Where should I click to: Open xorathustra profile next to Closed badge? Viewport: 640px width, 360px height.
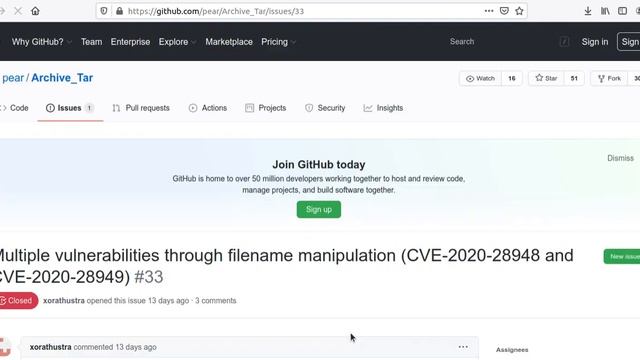(64, 300)
